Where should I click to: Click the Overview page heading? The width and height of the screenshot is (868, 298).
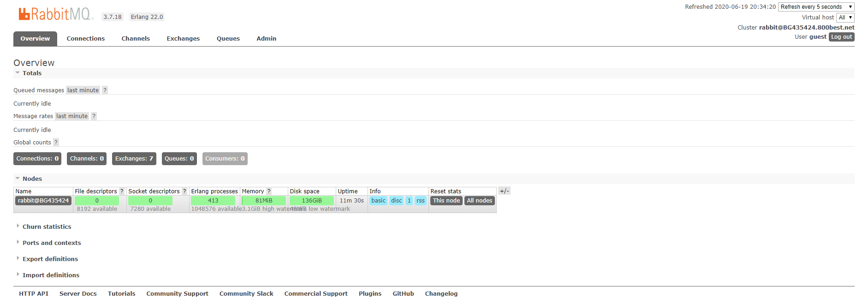click(x=34, y=63)
